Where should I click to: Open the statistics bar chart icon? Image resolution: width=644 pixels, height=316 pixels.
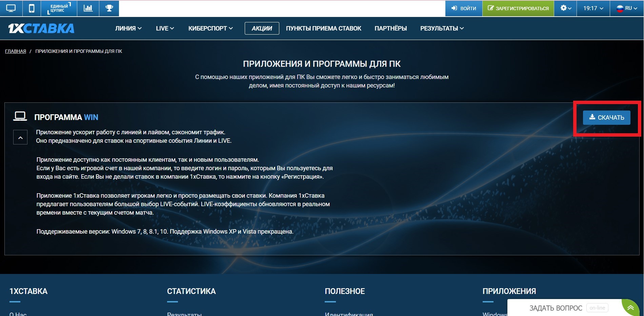88,8
